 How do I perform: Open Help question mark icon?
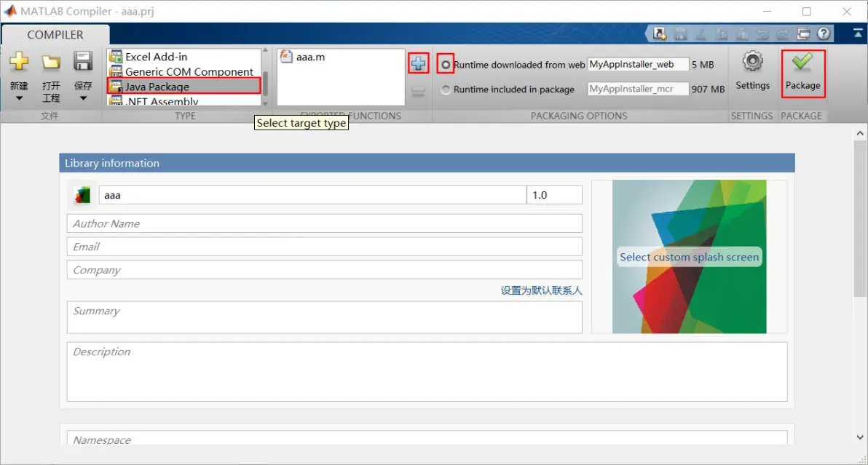click(x=824, y=33)
